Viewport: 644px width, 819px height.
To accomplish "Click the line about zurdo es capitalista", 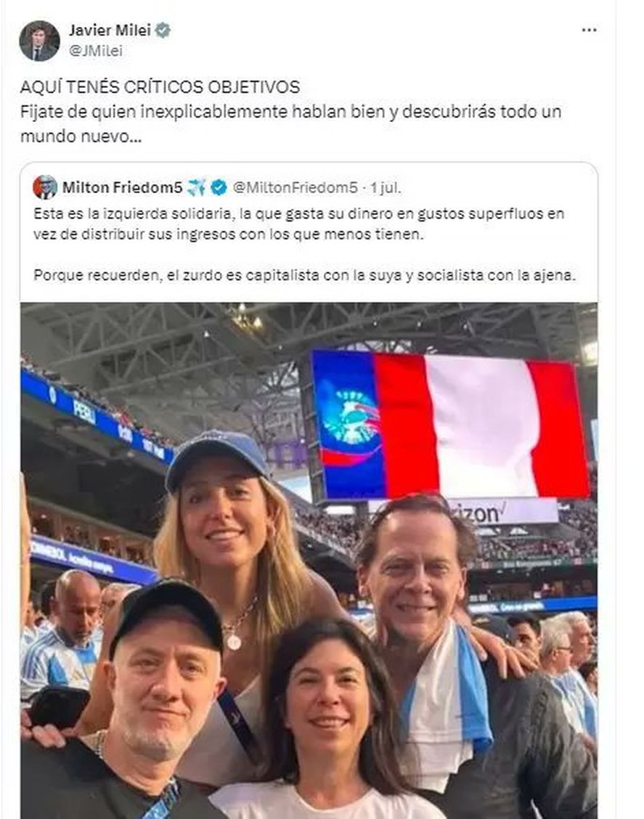I will [304, 275].
